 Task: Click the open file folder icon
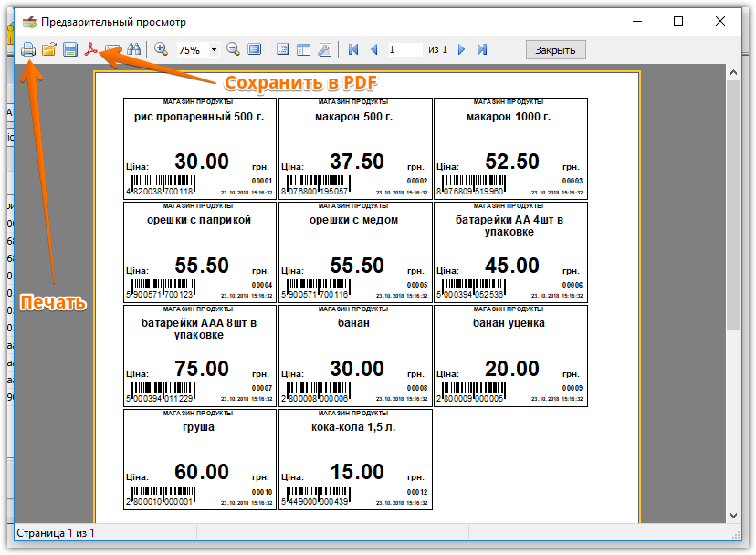(49, 49)
